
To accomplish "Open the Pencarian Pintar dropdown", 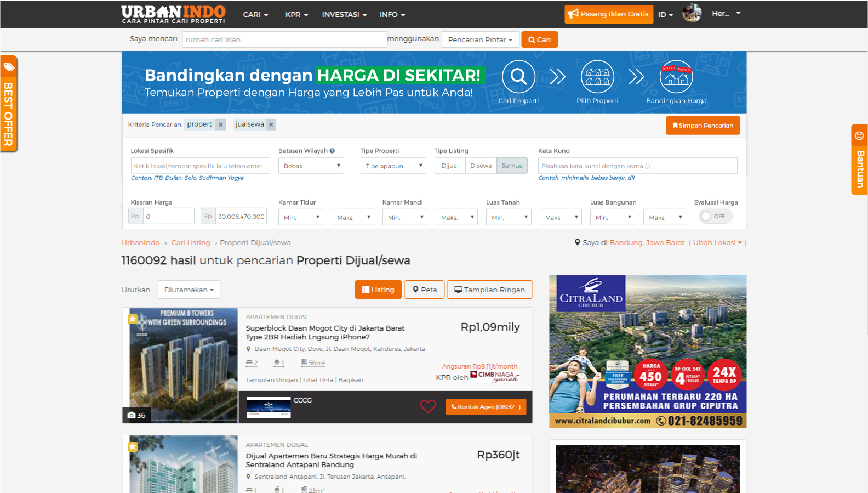I will [x=480, y=39].
